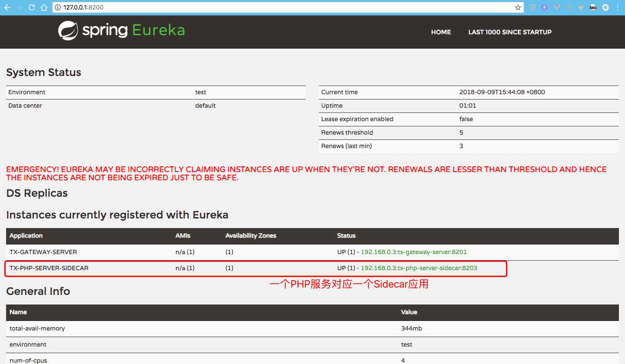Open the tx-php-server-sidecar:8203 instance link
The width and height of the screenshot is (625, 364).
419,268
